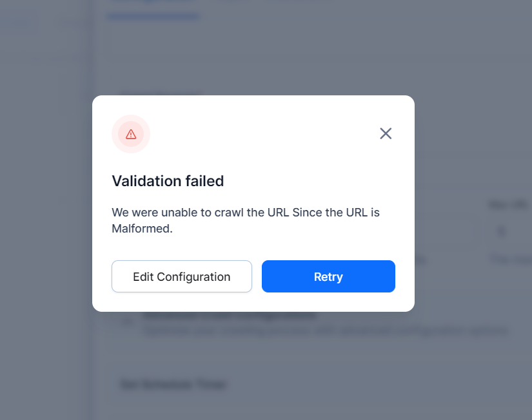Viewport: 532px width, 420px height.
Task: Click the blurred helper text below the number field
Action: tap(509, 259)
